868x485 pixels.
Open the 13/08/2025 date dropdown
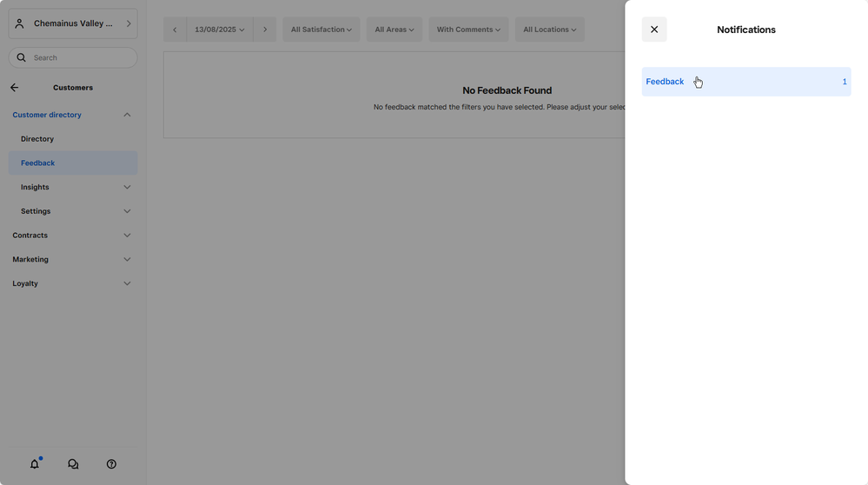pyautogui.click(x=219, y=30)
